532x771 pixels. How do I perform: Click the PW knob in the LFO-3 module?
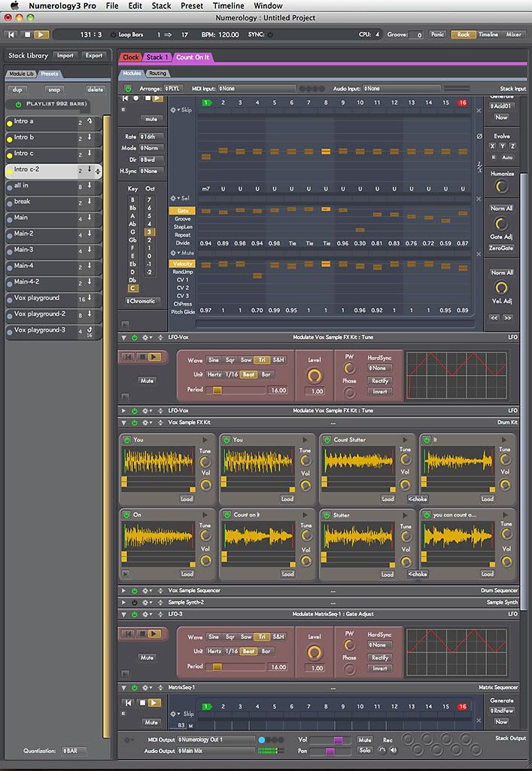point(349,645)
